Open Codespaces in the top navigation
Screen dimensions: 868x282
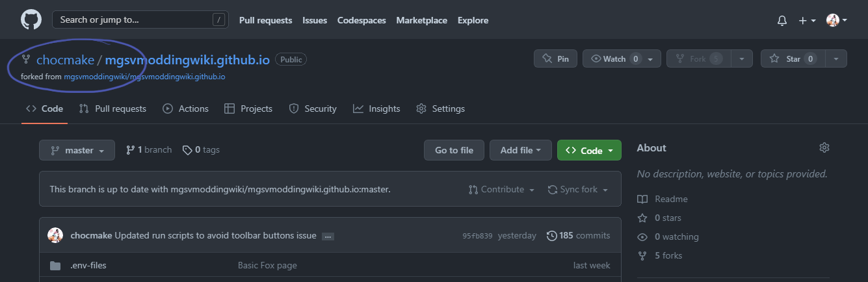[362, 20]
